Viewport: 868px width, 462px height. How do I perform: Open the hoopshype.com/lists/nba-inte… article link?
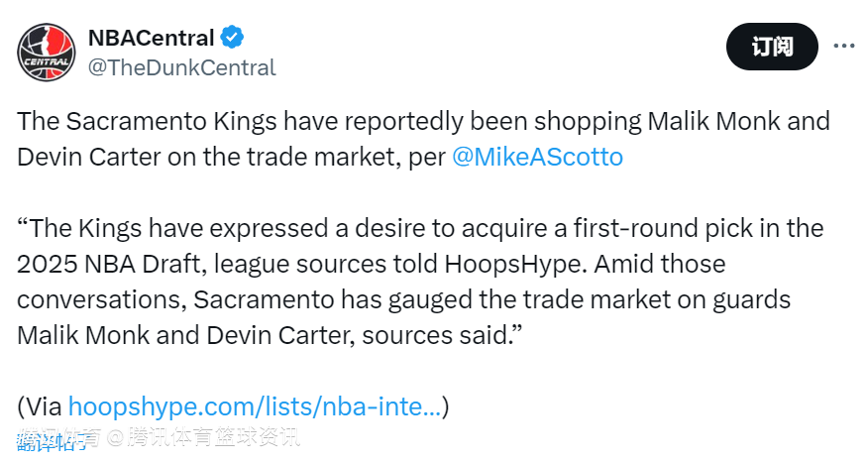pyautogui.click(x=255, y=406)
